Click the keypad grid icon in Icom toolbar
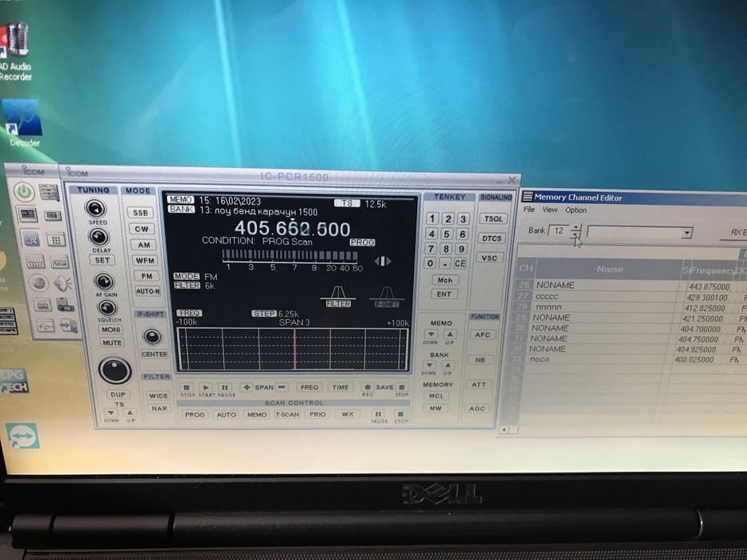Image resolution: width=747 pixels, height=560 pixels. pos(56,239)
